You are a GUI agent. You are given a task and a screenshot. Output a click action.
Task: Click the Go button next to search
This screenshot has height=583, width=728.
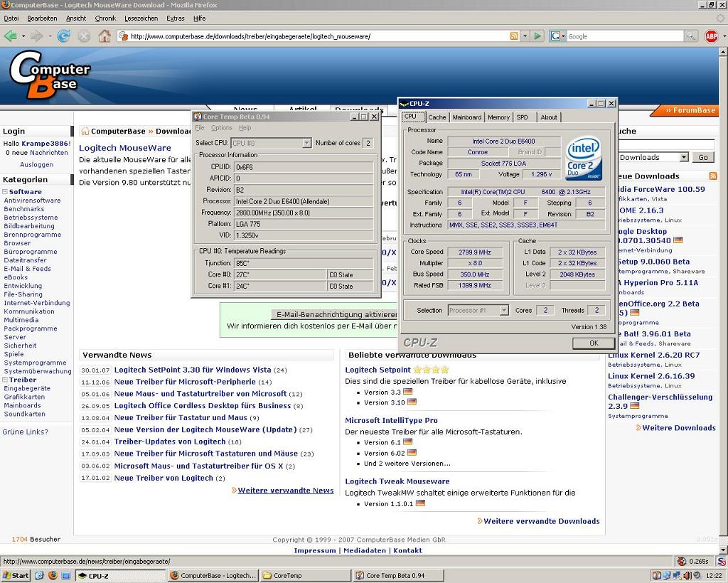pyautogui.click(x=703, y=157)
